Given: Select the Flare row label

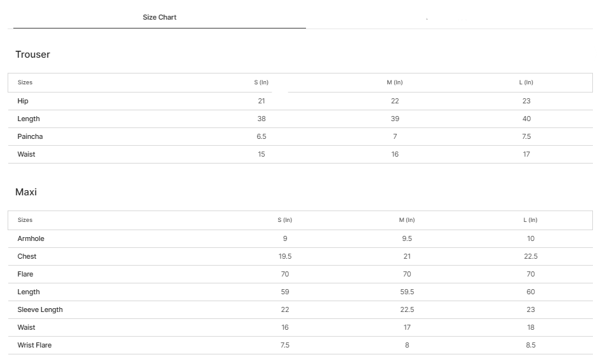Looking at the screenshot, I should pyautogui.click(x=25, y=274).
